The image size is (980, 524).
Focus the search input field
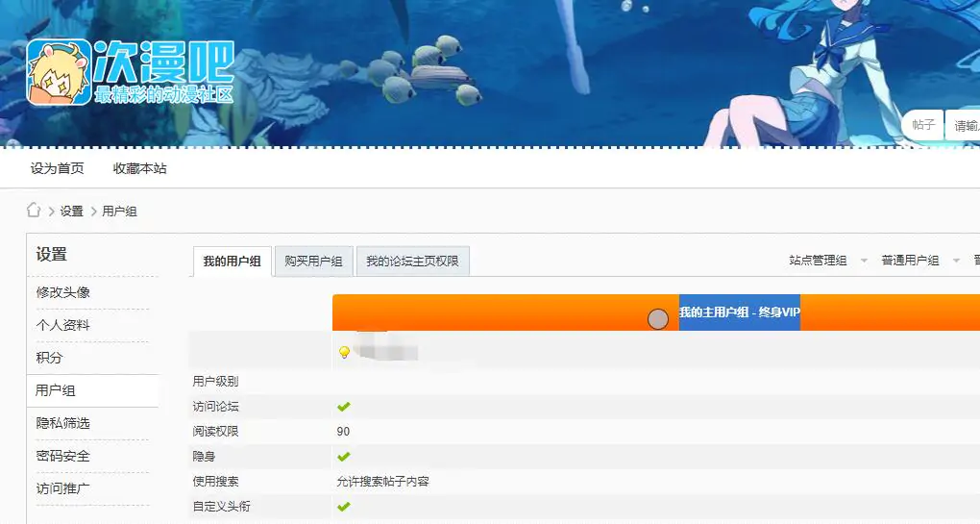pyautogui.click(x=963, y=126)
